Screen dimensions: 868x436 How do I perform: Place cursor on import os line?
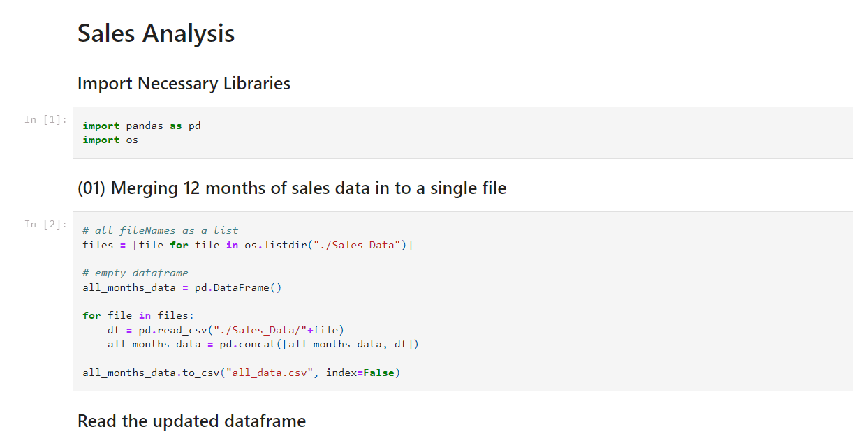pyautogui.click(x=110, y=140)
